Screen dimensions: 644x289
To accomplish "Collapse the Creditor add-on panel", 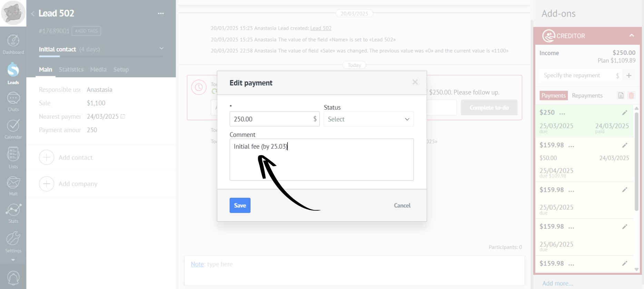I will (x=632, y=36).
